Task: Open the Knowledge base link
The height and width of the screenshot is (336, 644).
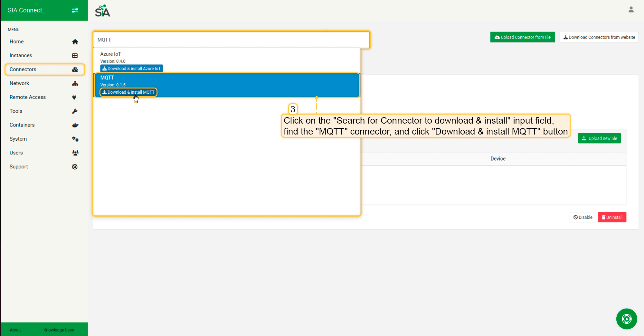Action: coord(59,330)
